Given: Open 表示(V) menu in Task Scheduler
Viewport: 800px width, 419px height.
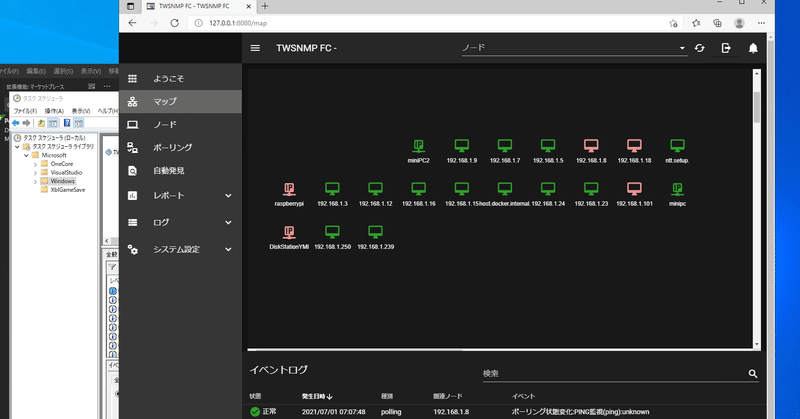Looking at the screenshot, I should pyautogui.click(x=81, y=111).
